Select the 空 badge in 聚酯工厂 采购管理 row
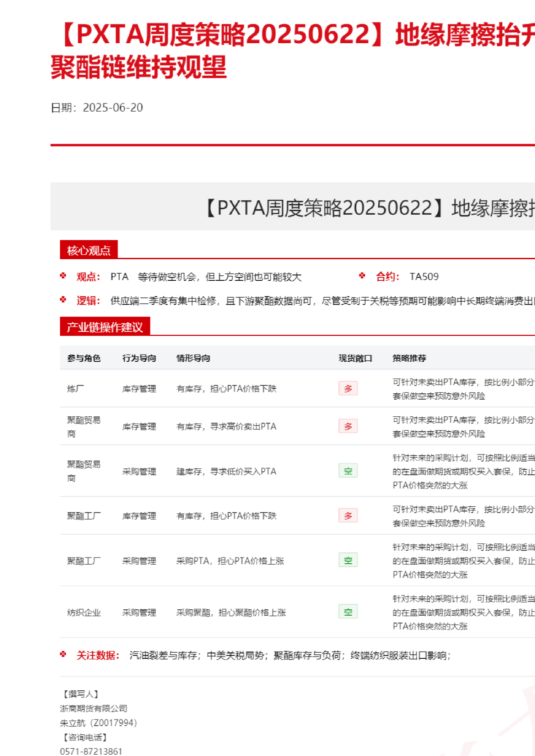The image size is (535, 756). [x=348, y=561]
